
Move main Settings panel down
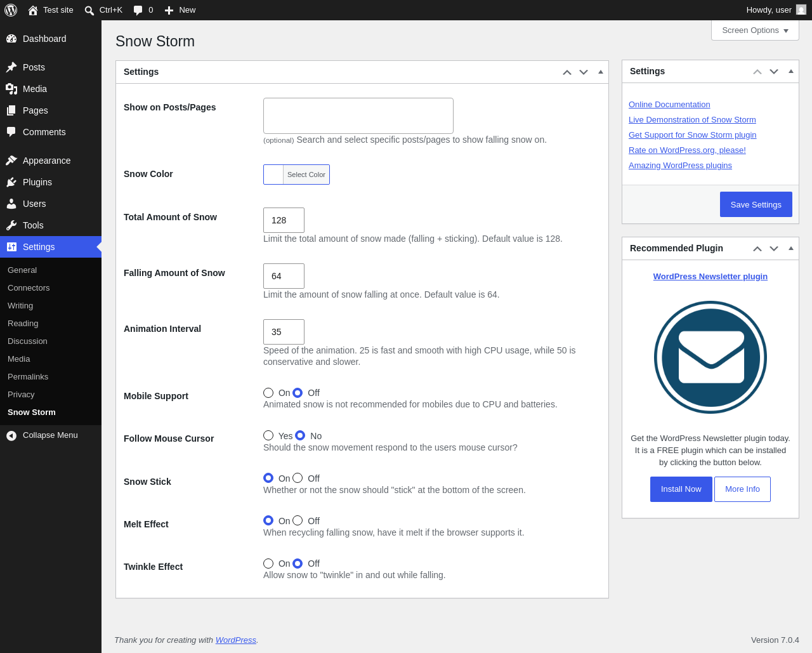click(584, 72)
